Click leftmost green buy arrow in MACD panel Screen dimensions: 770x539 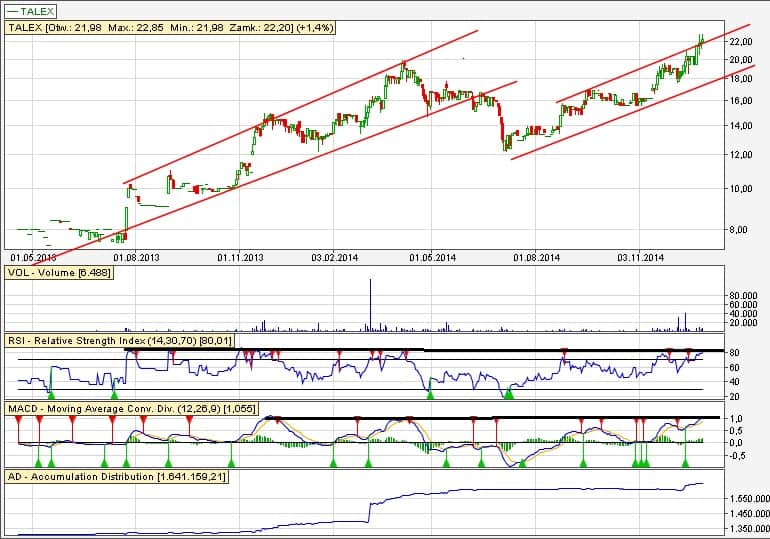pos(38,462)
